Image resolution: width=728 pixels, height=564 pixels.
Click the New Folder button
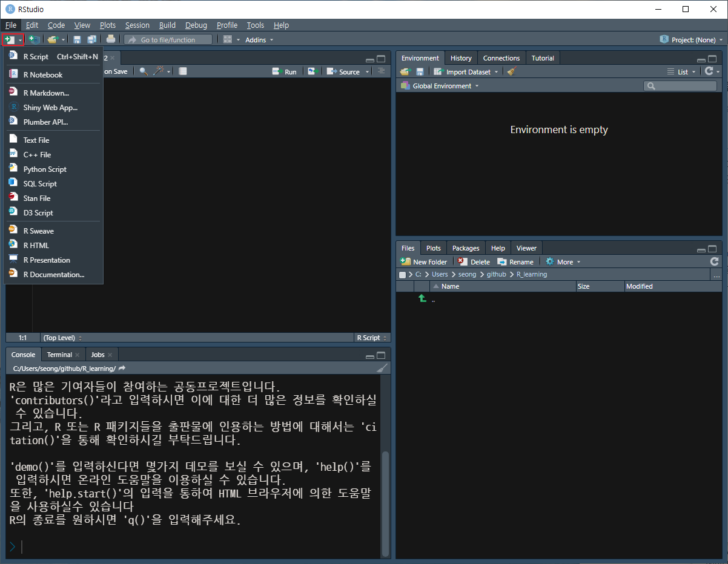pyautogui.click(x=424, y=261)
